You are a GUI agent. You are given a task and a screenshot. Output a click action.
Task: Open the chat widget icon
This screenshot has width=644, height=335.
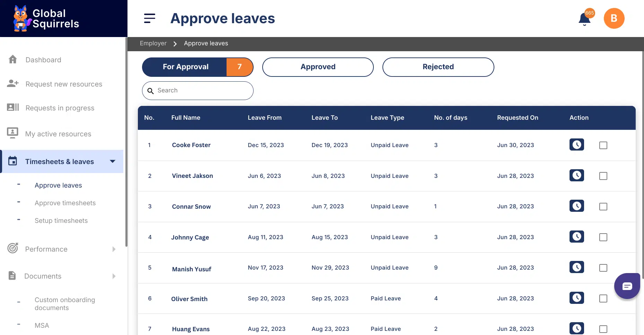pyautogui.click(x=627, y=286)
